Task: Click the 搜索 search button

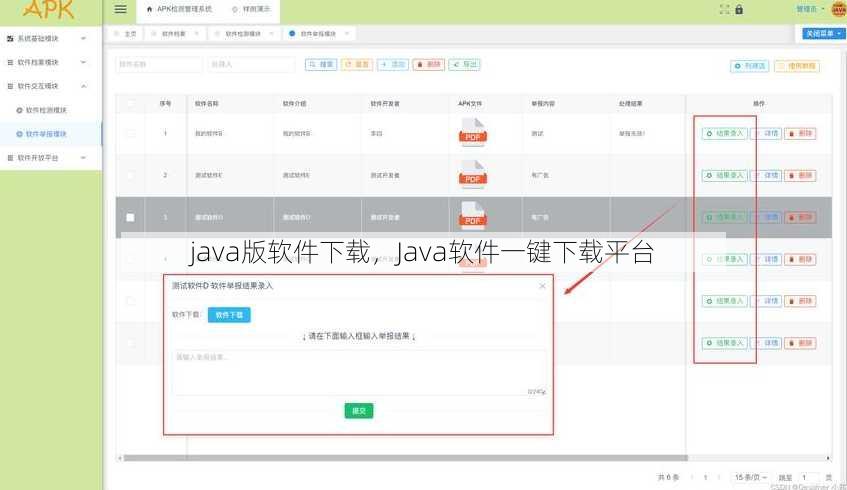Action: tap(321, 64)
